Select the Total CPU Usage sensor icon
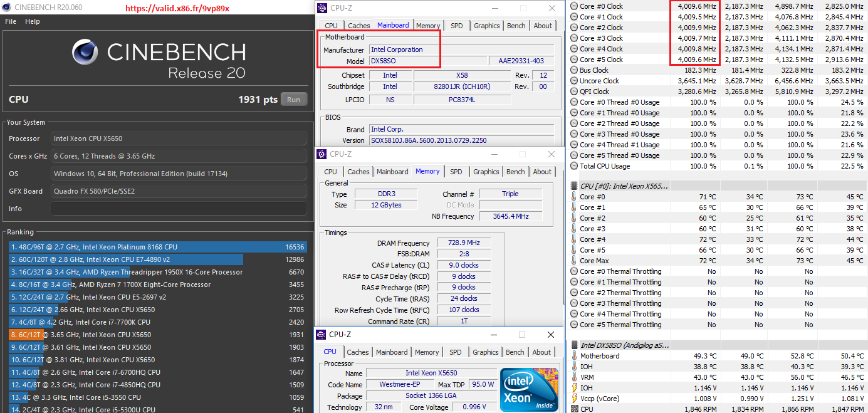The width and height of the screenshot is (868, 413). (574, 166)
